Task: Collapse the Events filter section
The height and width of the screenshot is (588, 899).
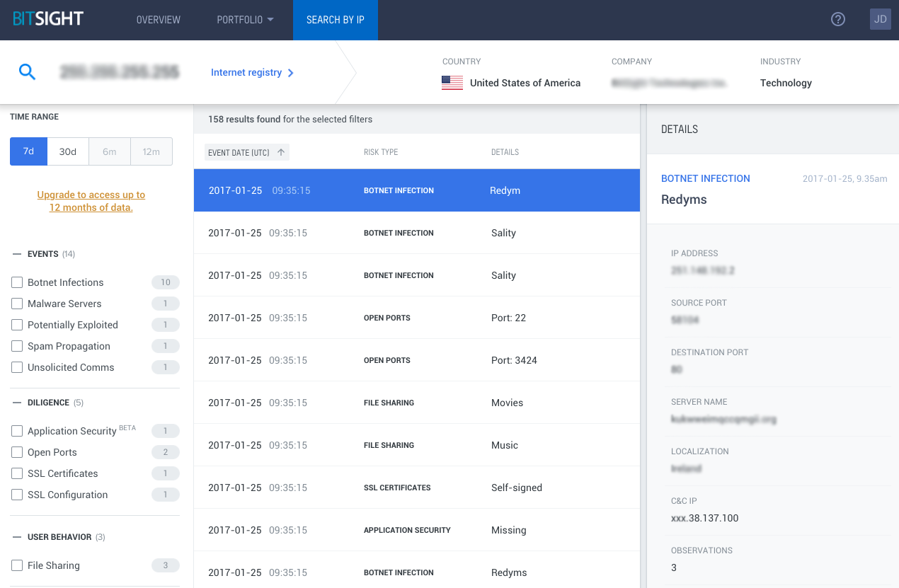Action: click(x=18, y=254)
